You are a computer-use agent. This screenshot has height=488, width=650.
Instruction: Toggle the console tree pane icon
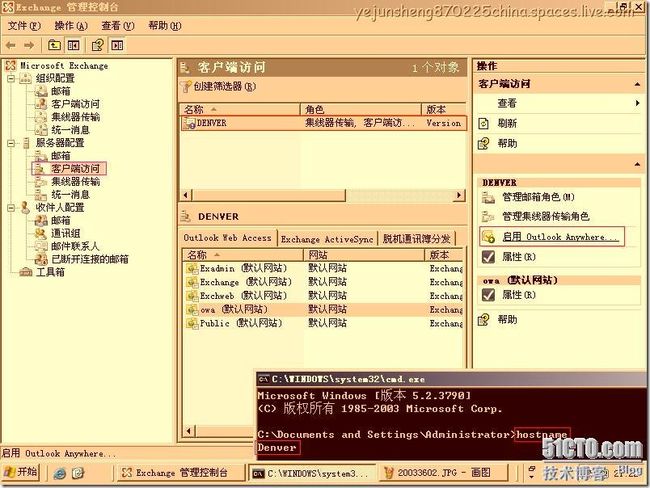[73, 45]
